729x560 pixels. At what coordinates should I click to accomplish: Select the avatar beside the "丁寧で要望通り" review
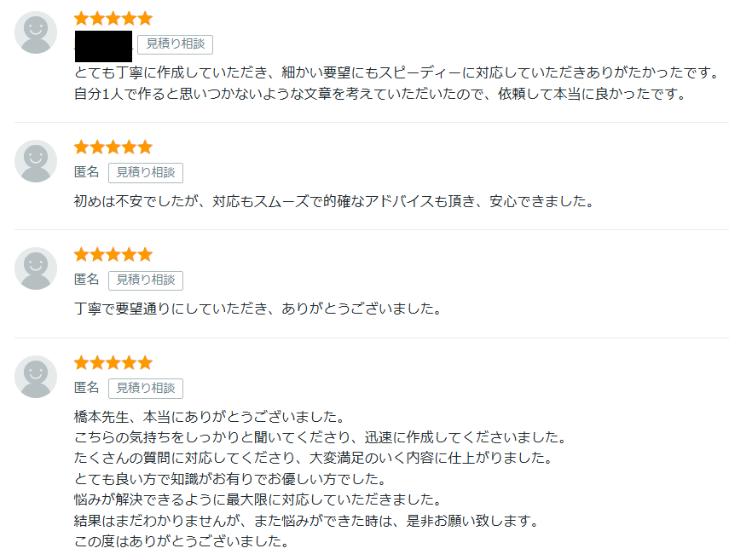36,268
